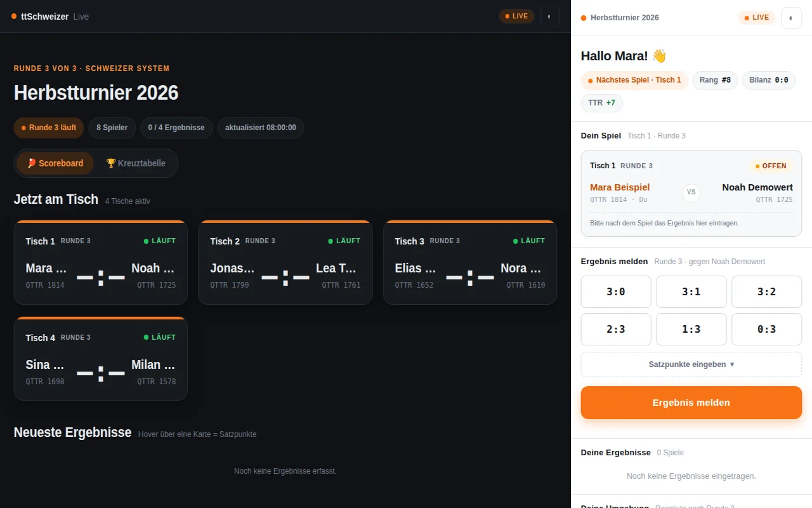Click the Tisch 4 scoreboard card
812x508 pixels.
coord(101,359)
